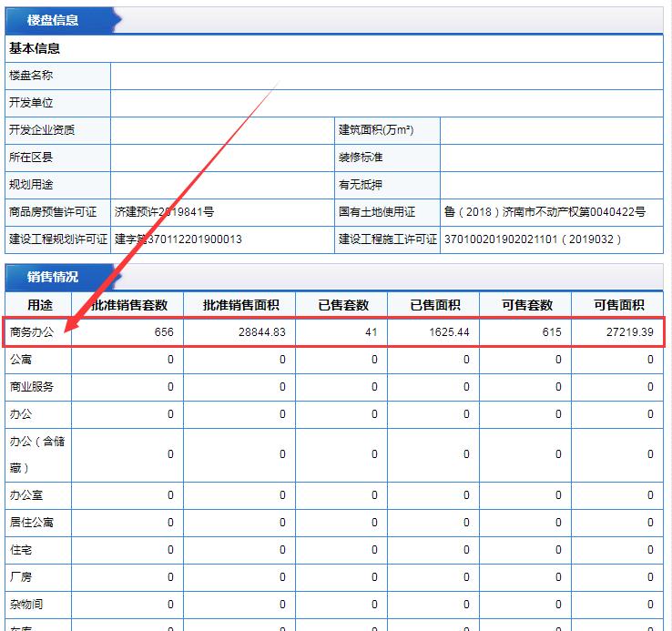
Task: Click the 建筑面积(万m²) label
Action: (x=376, y=130)
